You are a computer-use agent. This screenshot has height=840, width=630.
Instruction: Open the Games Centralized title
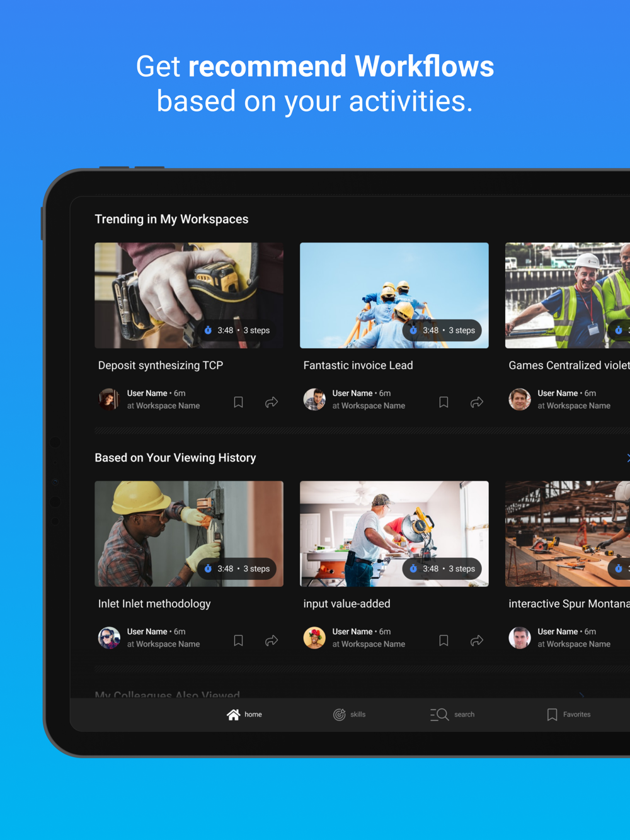(x=570, y=365)
